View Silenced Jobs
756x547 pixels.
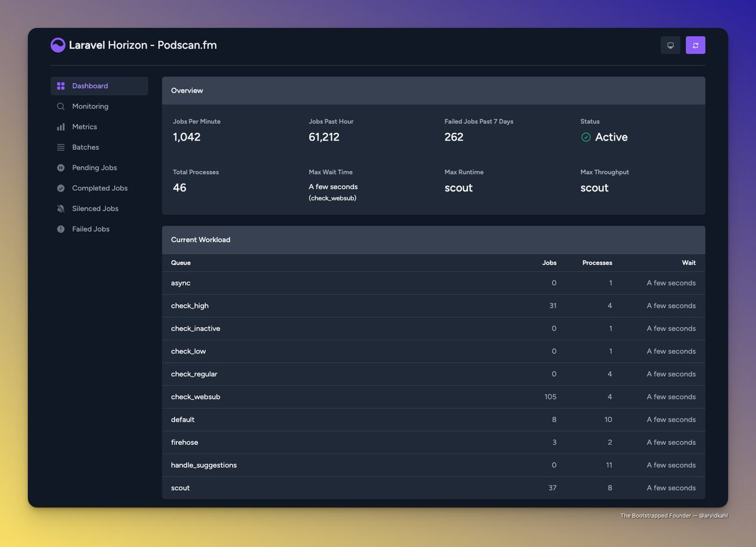[100, 209]
